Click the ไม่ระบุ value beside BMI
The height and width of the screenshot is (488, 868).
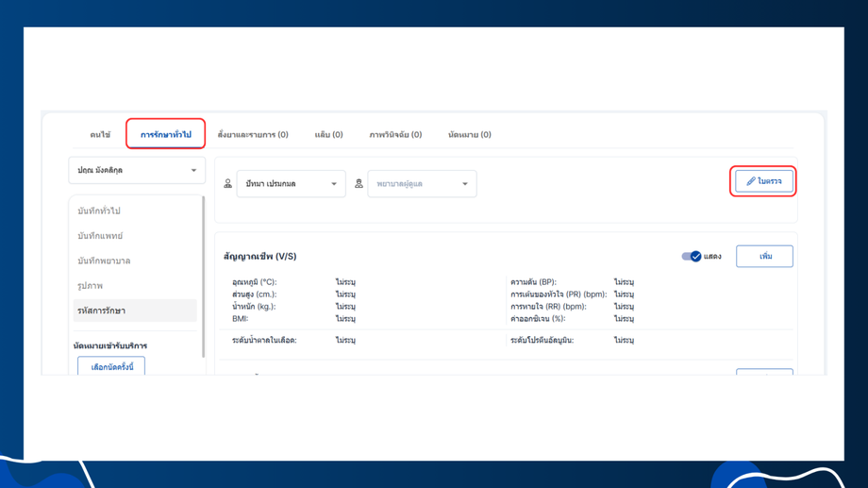tap(345, 318)
